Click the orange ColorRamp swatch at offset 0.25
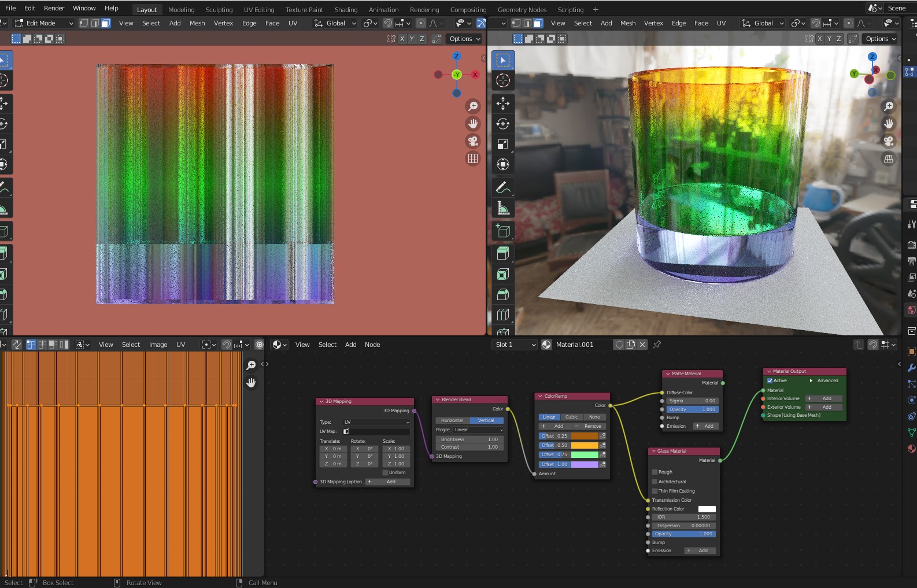Screen dimensions: 917x588 [x=584, y=436]
